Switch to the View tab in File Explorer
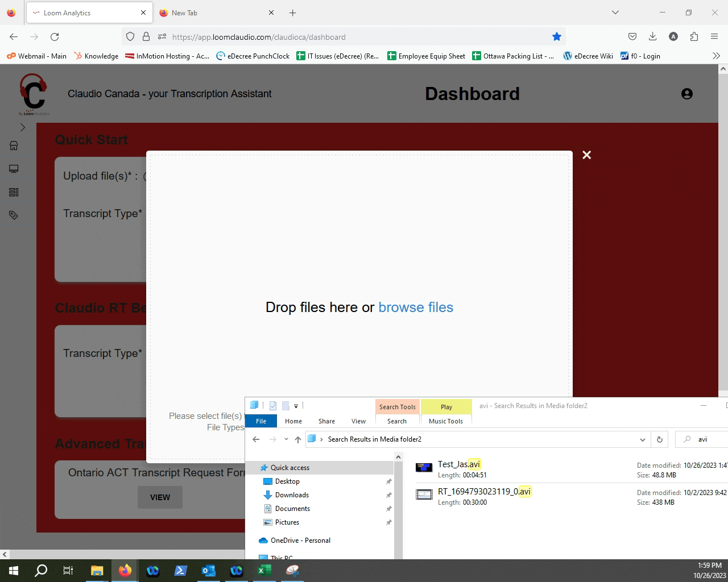This screenshot has width=728, height=582. pos(358,421)
